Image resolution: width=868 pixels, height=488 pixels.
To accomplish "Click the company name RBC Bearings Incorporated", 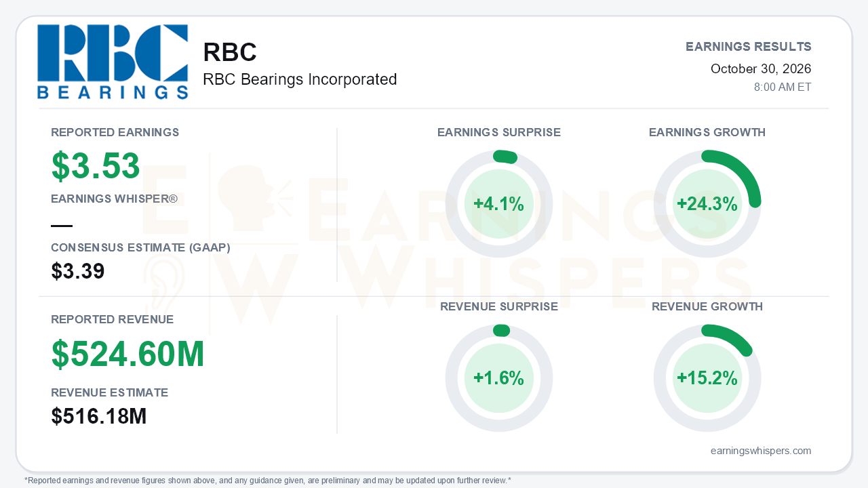I will (300, 79).
